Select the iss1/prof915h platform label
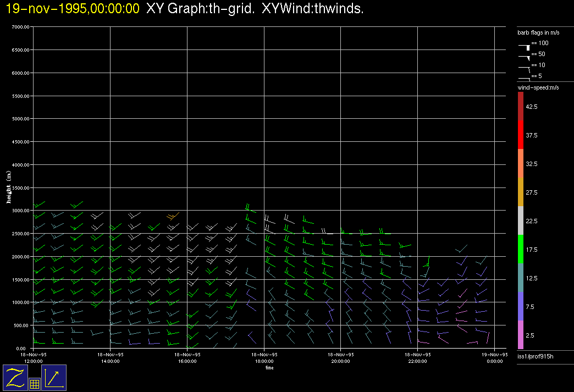The height and width of the screenshot is (392, 574). [536, 357]
